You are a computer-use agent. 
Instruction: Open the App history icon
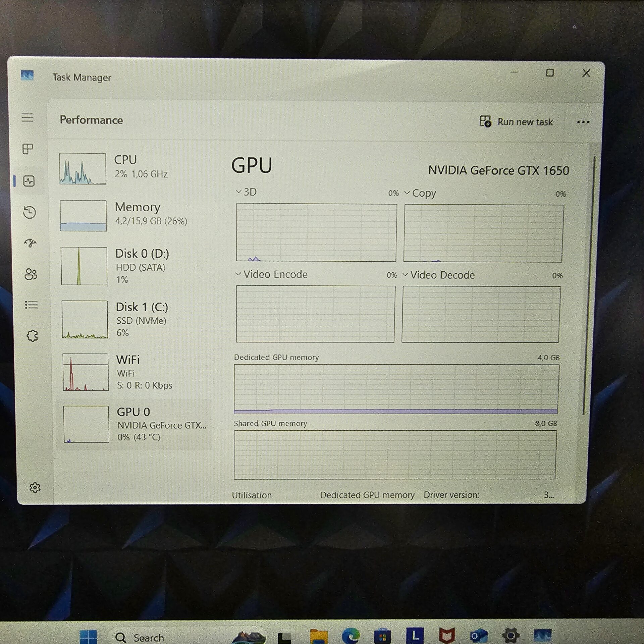[x=30, y=212]
